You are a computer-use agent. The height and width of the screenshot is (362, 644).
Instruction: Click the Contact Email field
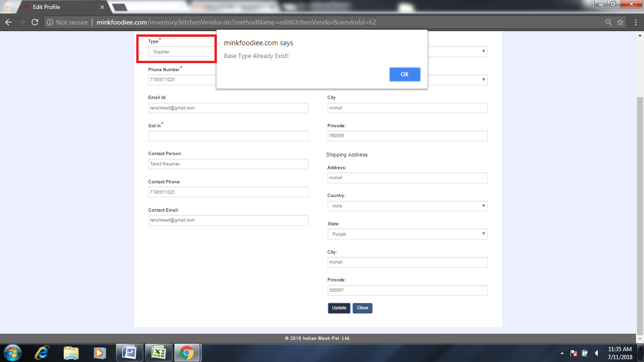click(x=229, y=220)
